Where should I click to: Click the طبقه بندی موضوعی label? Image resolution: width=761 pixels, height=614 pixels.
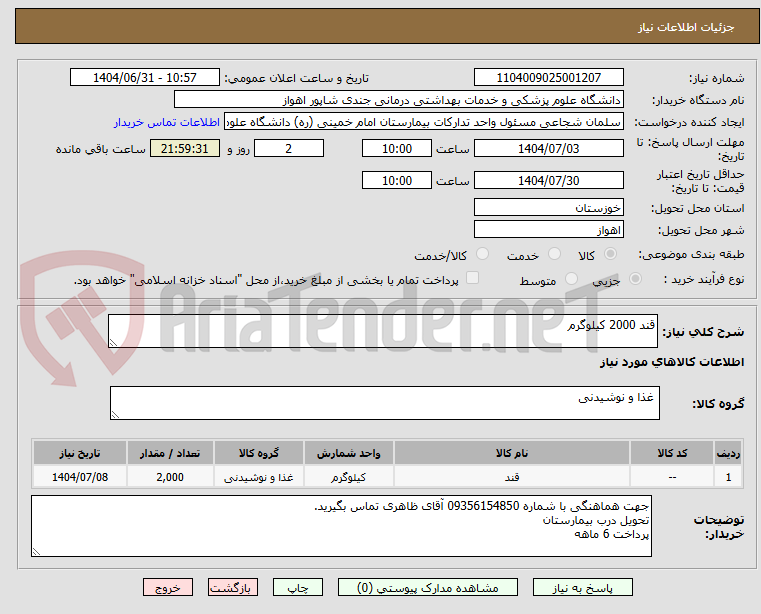tap(691, 254)
